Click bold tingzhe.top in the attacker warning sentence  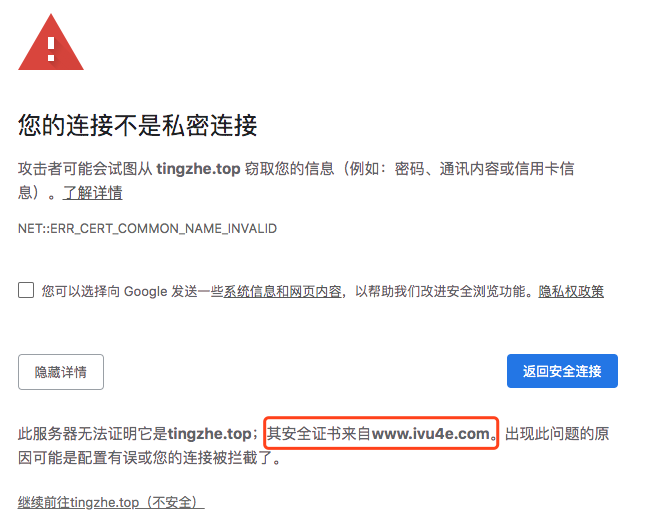(x=198, y=169)
